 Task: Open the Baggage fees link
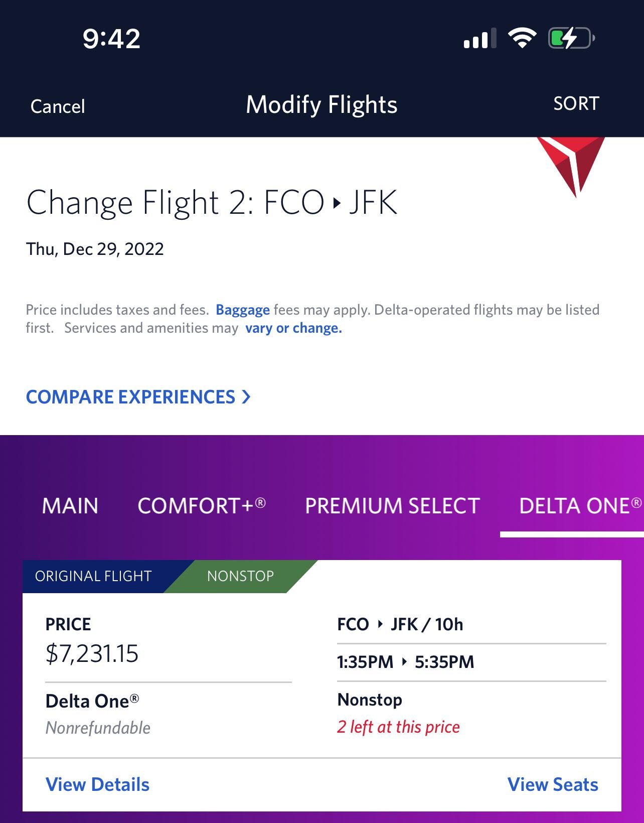(243, 310)
